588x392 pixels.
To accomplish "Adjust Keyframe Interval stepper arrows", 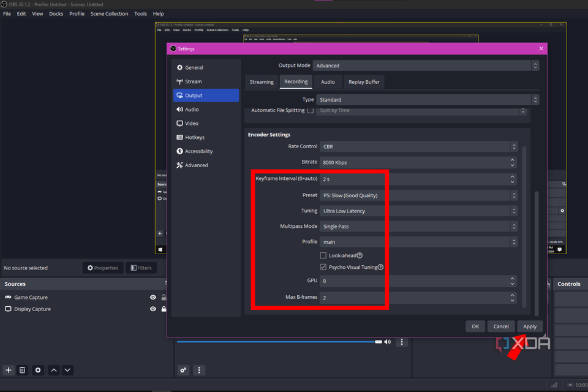I will [x=512, y=179].
